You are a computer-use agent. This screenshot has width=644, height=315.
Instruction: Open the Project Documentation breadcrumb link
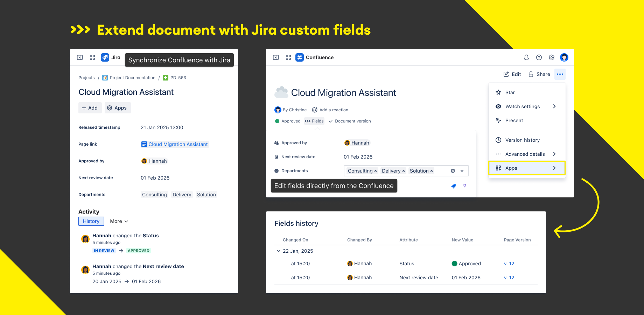133,78
